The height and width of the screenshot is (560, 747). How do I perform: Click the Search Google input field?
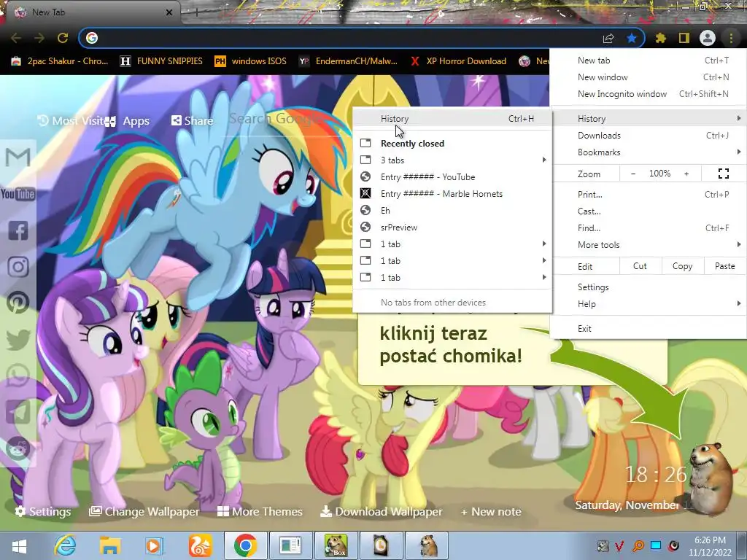coord(286,119)
